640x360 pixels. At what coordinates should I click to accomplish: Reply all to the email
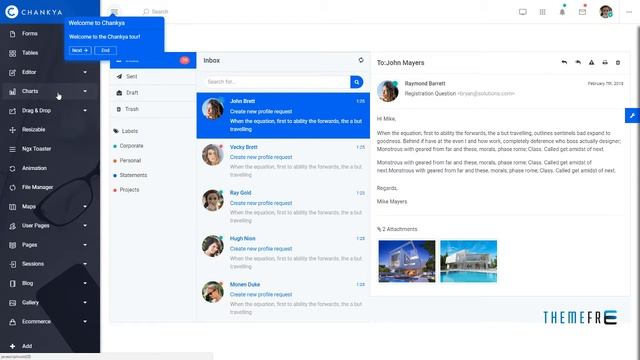click(578, 62)
